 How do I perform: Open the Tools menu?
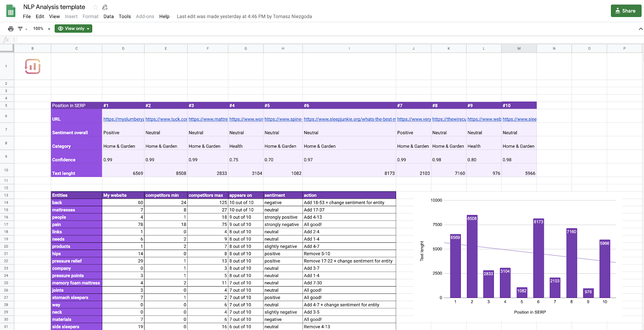click(125, 16)
